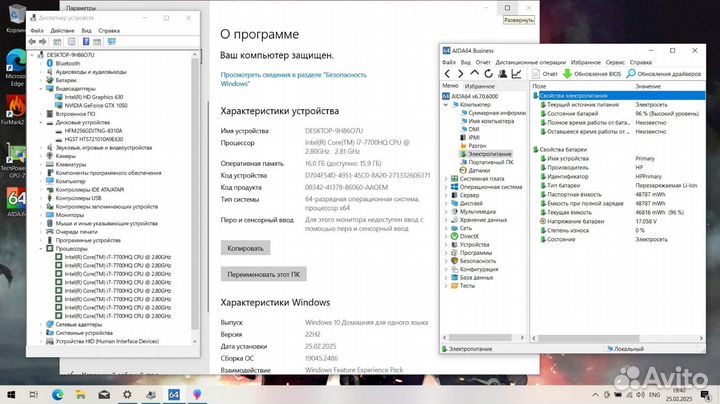Select Bluetooth node in Device Manager

click(x=68, y=63)
